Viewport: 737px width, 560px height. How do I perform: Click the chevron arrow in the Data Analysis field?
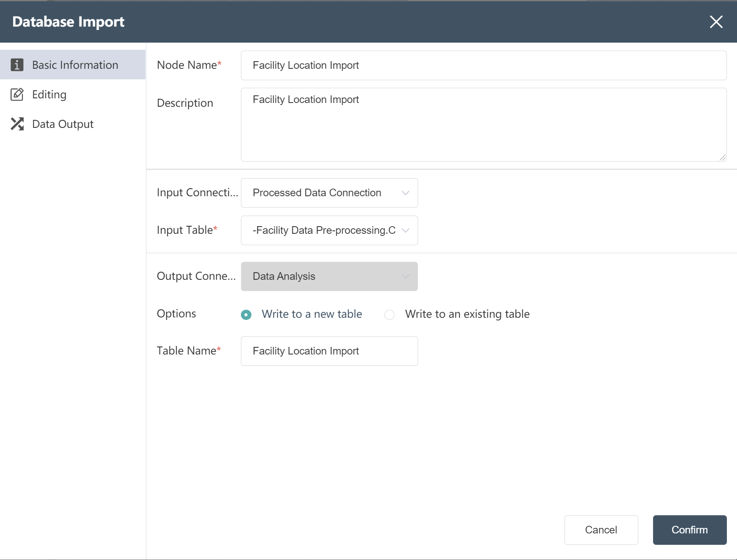[405, 276]
